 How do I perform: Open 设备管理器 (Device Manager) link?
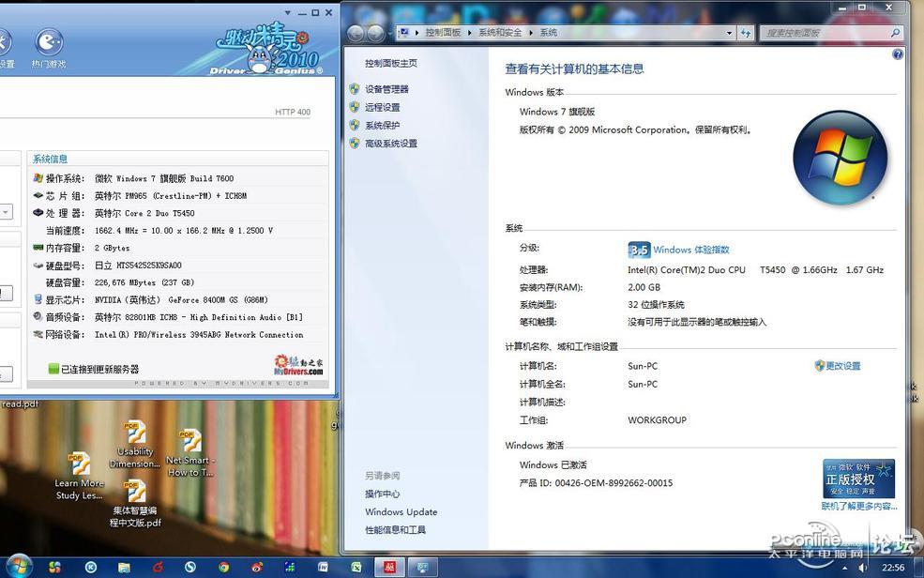tap(386, 89)
